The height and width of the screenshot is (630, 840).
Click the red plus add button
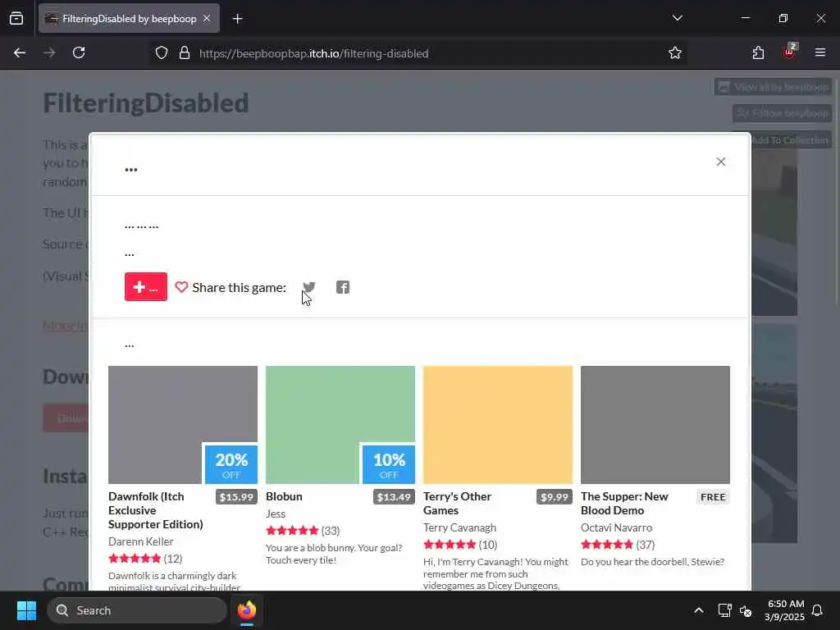(x=146, y=286)
